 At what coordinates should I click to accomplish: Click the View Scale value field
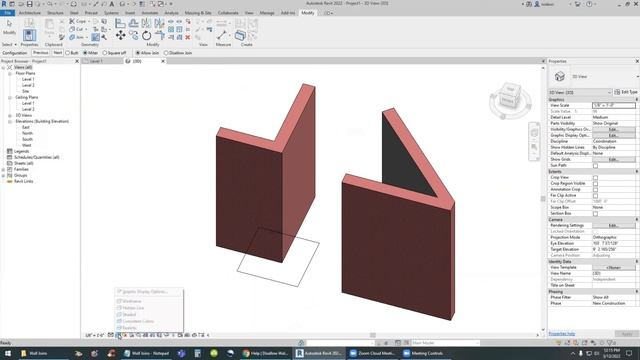click(x=613, y=105)
